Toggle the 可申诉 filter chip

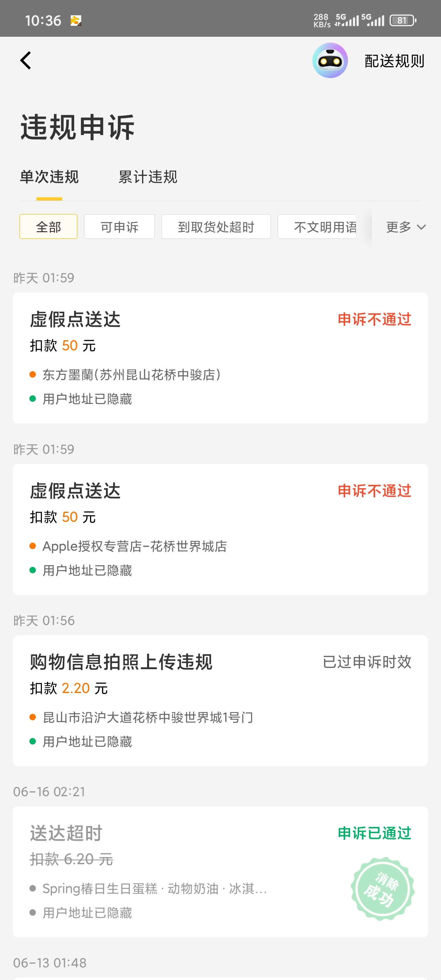[119, 227]
